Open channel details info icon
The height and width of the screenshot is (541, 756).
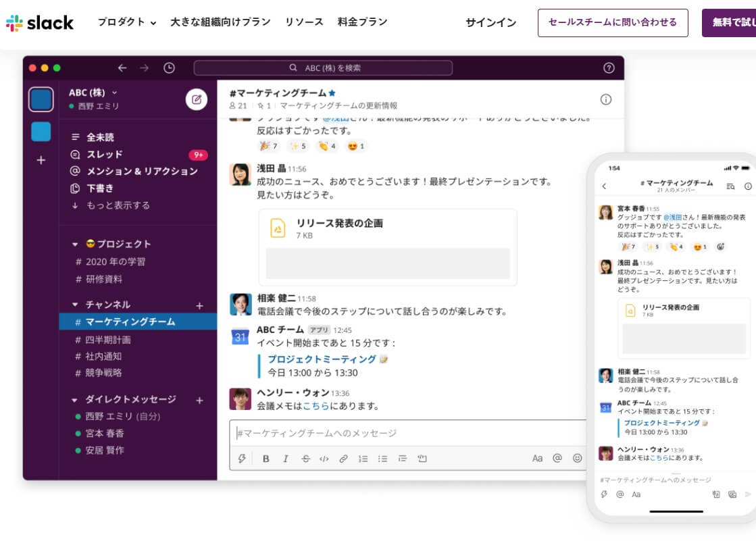(x=606, y=99)
